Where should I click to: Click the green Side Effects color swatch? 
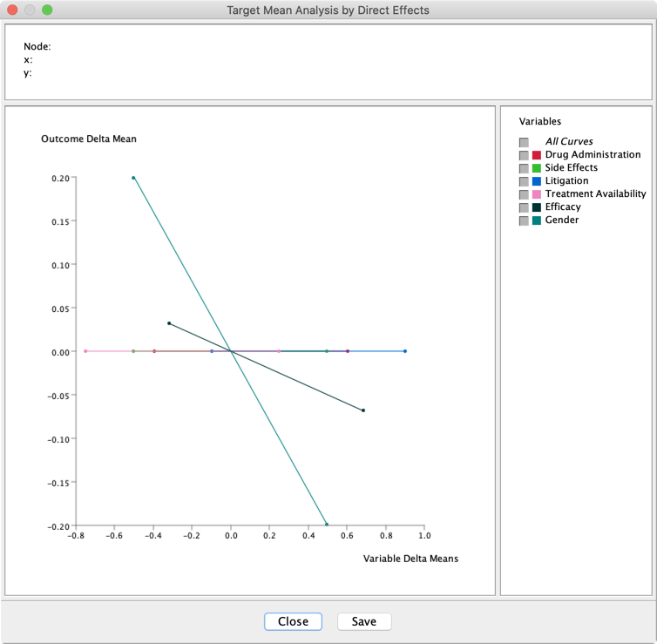click(538, 168)
